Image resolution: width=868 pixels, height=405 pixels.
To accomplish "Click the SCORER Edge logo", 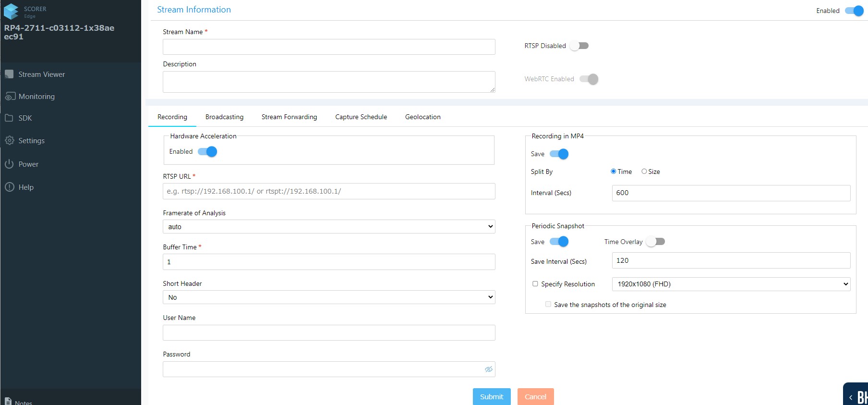I will [11, 12].
